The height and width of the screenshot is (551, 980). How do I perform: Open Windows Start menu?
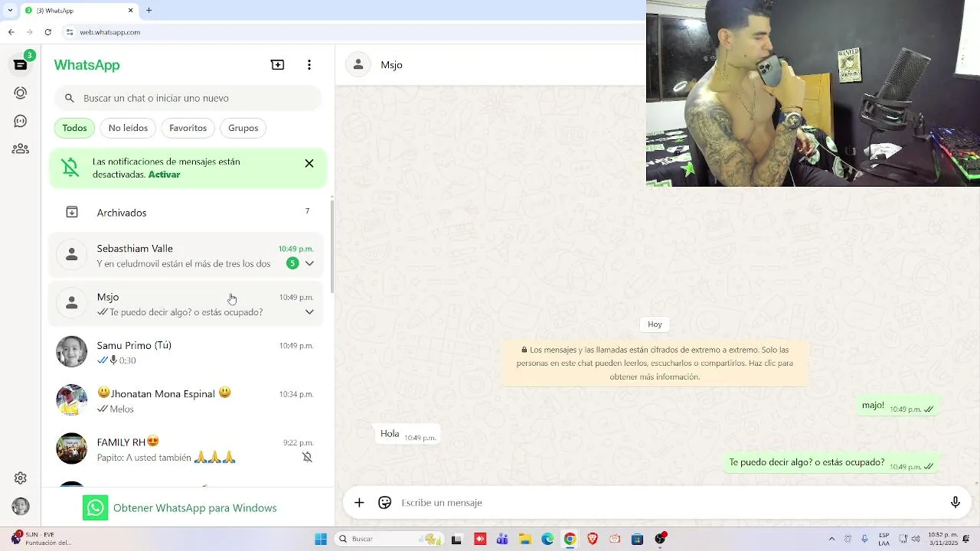[321, 540]
